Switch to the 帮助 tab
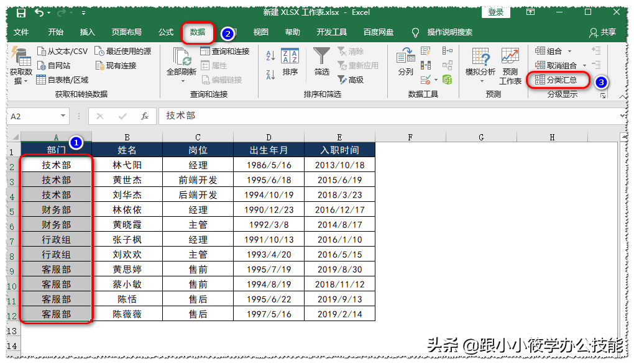634x364 pixels. point(292,32)
